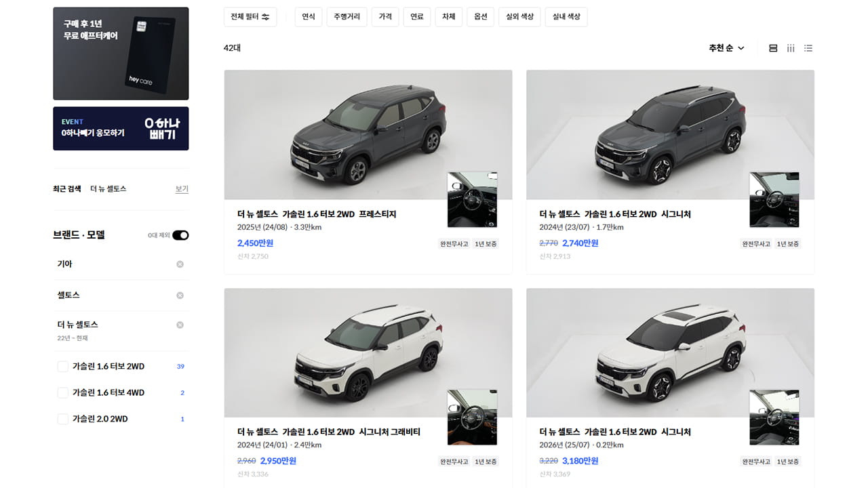Switch to list view icon
Image resolution: width=868 pixels, height=488 pixels.
[x=808, y=48]
